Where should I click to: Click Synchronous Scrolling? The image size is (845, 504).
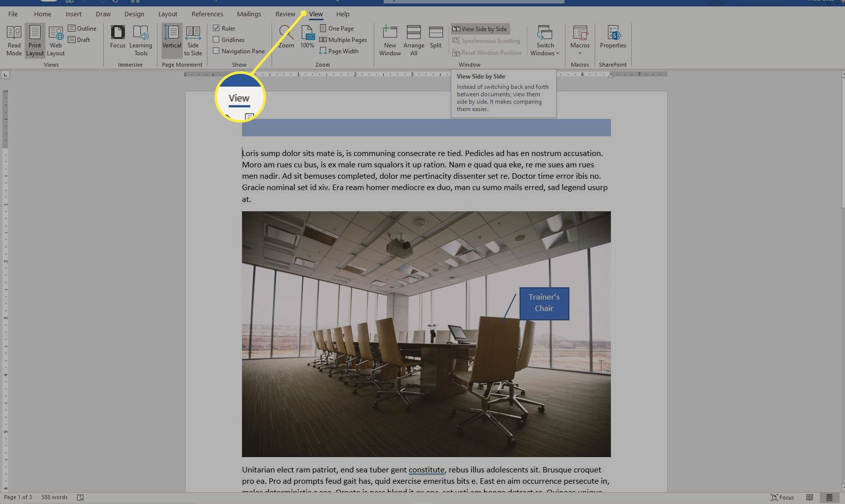point(486,40)
